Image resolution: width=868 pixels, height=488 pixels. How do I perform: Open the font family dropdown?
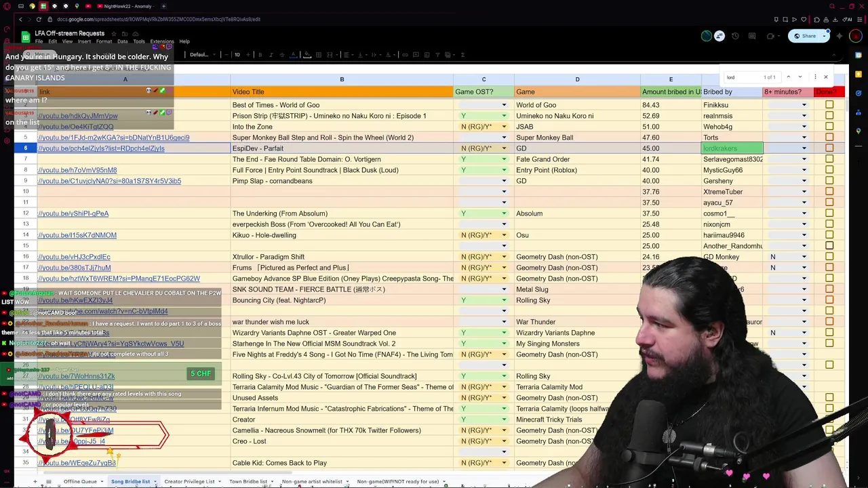click(203, 55)
